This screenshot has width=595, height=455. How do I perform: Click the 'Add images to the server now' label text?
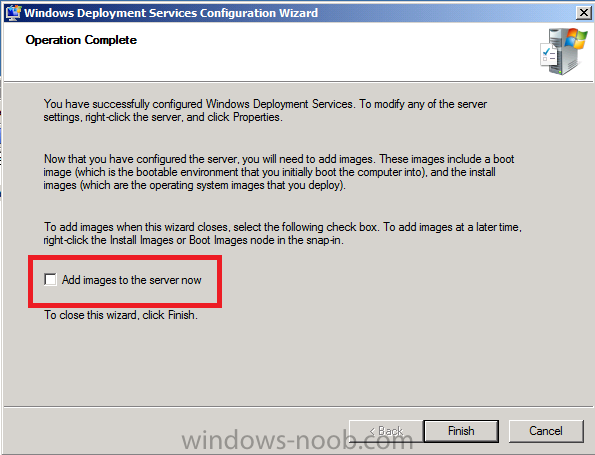point(132,280)
